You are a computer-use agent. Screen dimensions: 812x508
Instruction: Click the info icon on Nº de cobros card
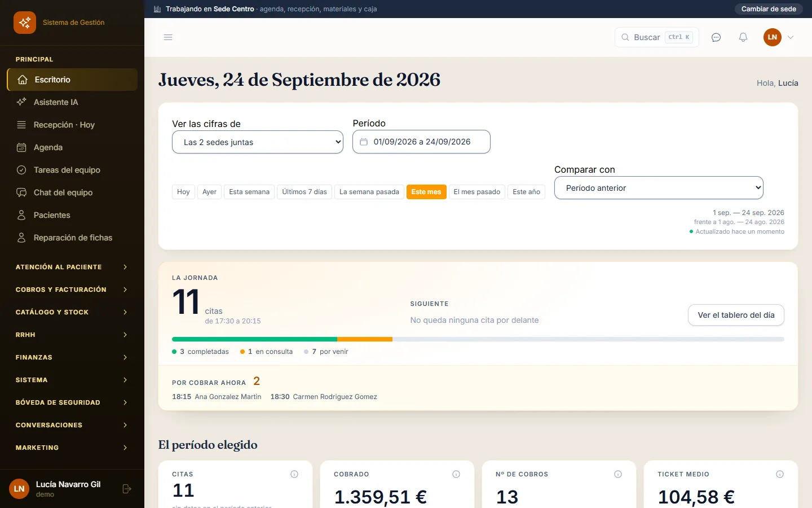[618, 474]
